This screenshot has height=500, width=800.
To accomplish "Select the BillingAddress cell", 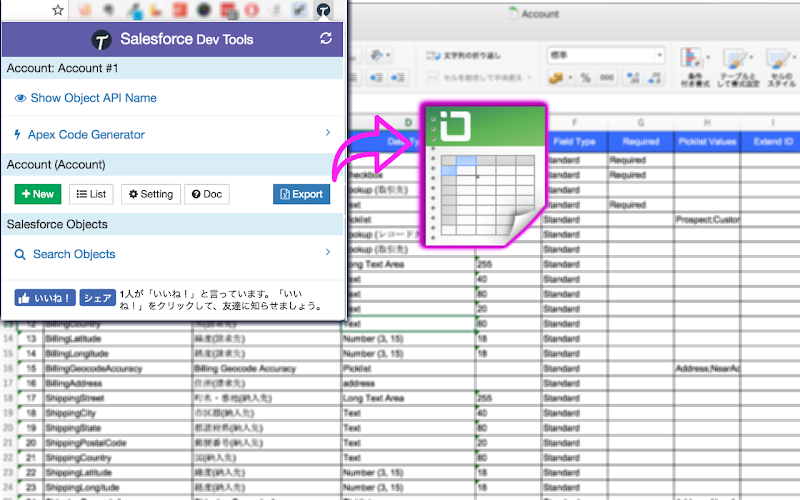I will [118, 383].
